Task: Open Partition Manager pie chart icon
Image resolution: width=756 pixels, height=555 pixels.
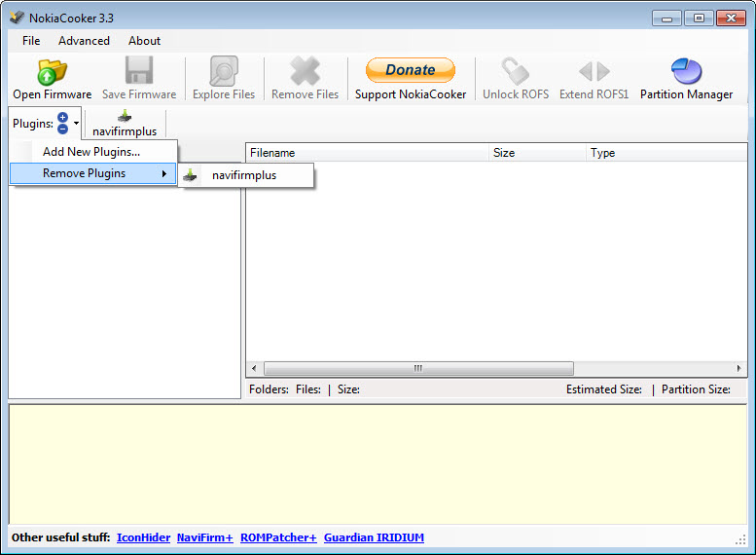Action: pos(686,71)
